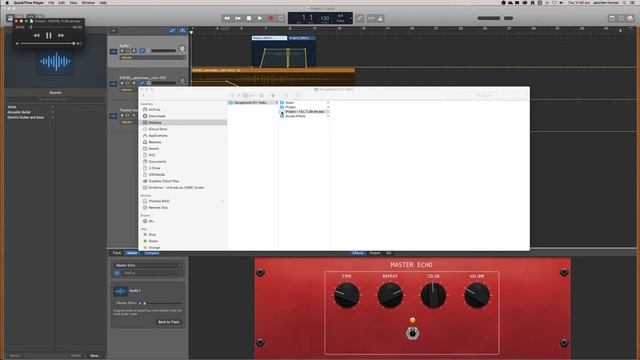Click the Master Echo COLOR knob
640x360 pixels.
[x=433, y=296]
